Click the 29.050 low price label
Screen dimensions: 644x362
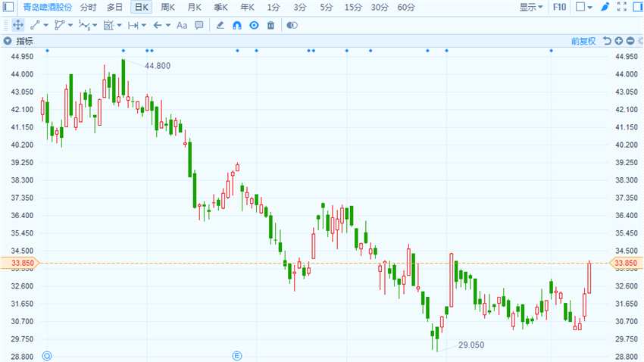pyautogui.click(x=471, y=345)
